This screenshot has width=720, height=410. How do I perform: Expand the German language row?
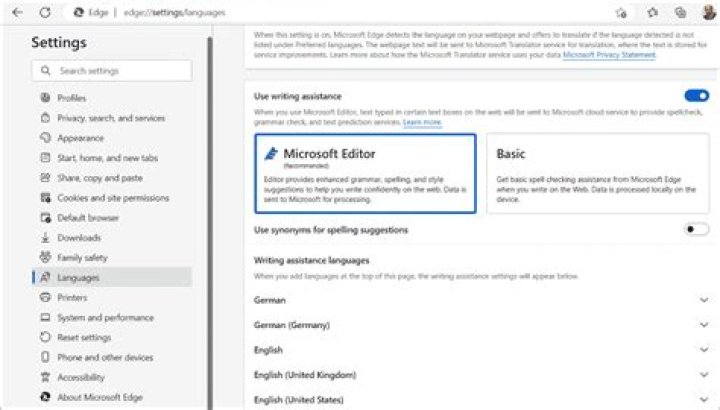pos(704,299)
